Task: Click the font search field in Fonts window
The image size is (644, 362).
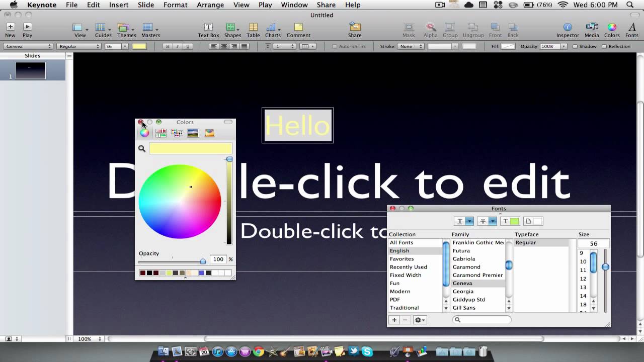Action: pyautogui.click(x=482, y=320)
